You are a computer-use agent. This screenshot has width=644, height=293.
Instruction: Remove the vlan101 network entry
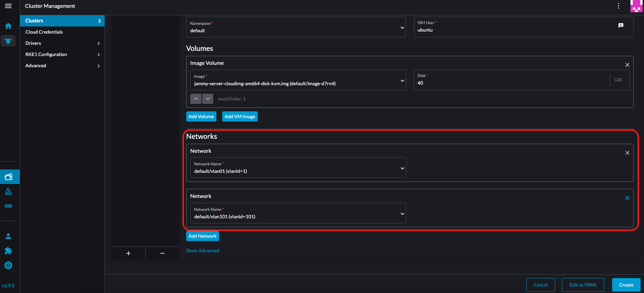tap(627, 198)
